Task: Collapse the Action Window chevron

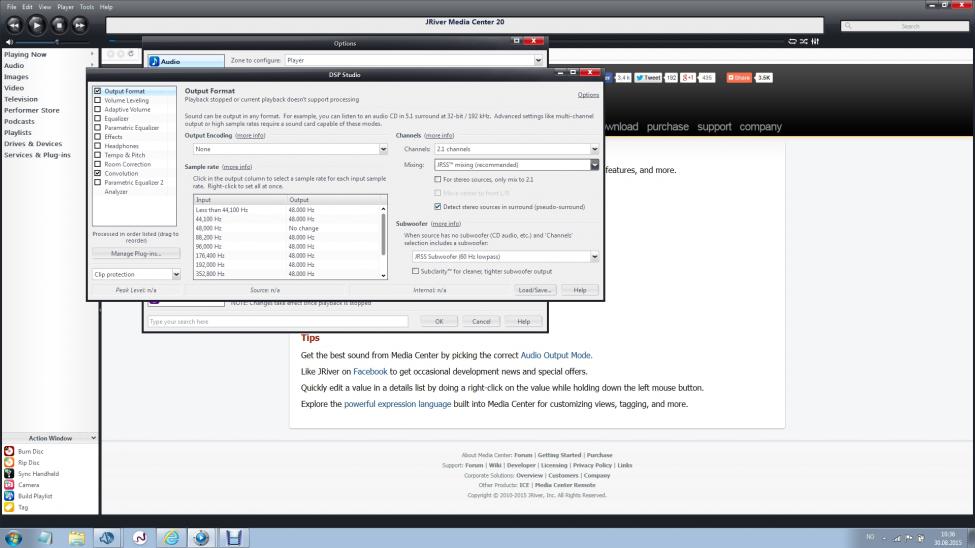Action: [x=93, y=438]
